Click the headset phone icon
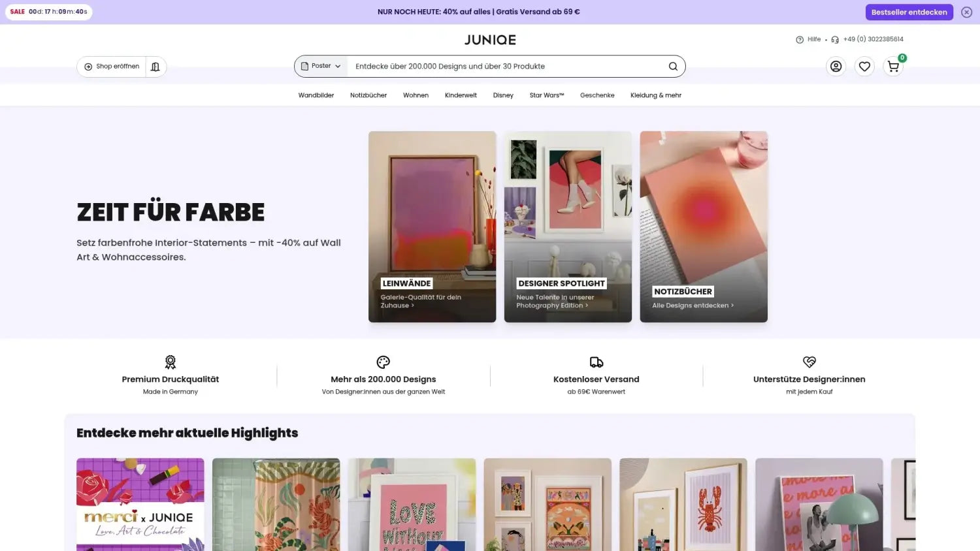 [835, 40]
